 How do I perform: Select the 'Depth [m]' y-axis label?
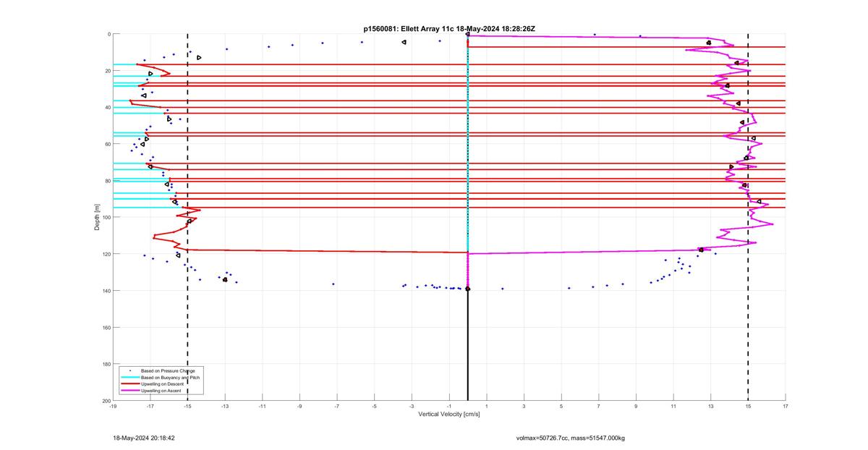coord(97,217)
